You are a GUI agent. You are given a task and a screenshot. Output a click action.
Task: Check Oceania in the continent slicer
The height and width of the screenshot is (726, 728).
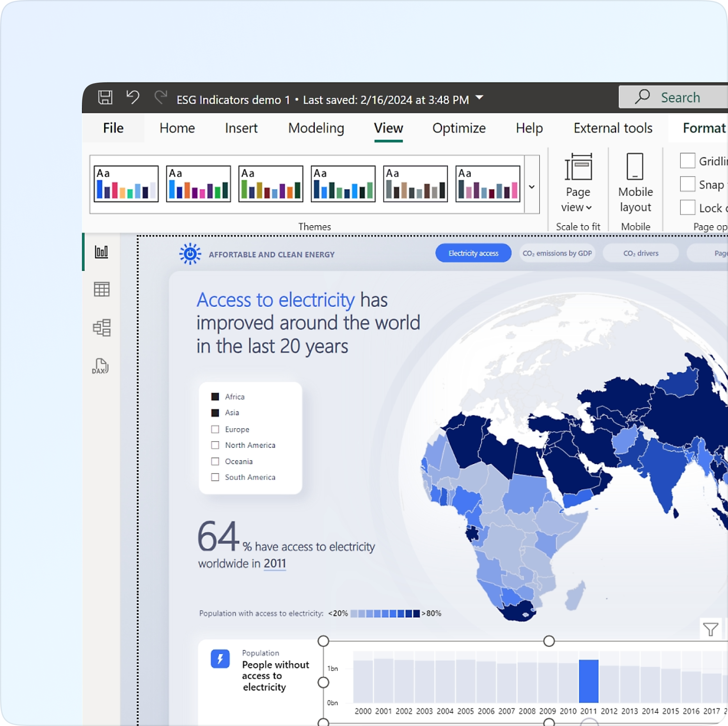[215, 461]
